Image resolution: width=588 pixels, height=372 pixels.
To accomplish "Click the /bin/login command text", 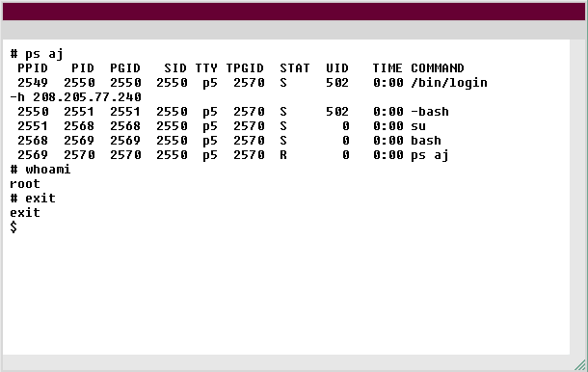I will click(449, 83).
